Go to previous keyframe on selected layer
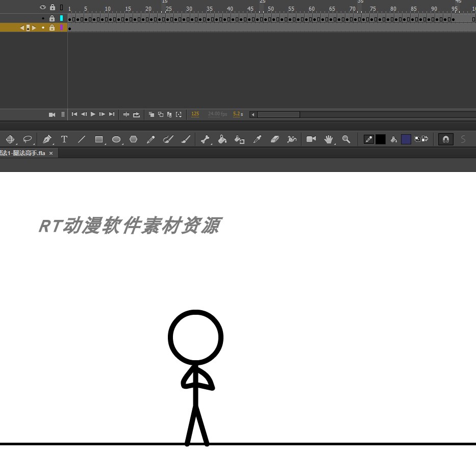The width and height of the screenshot is (476, 476). pyautogui.click(x=22, y=28)
